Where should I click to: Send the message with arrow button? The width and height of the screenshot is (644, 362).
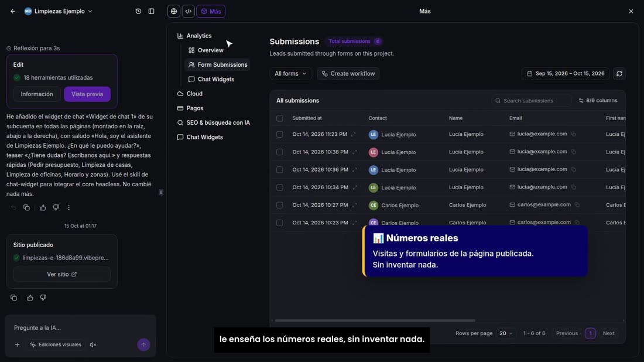pos(143,345)
